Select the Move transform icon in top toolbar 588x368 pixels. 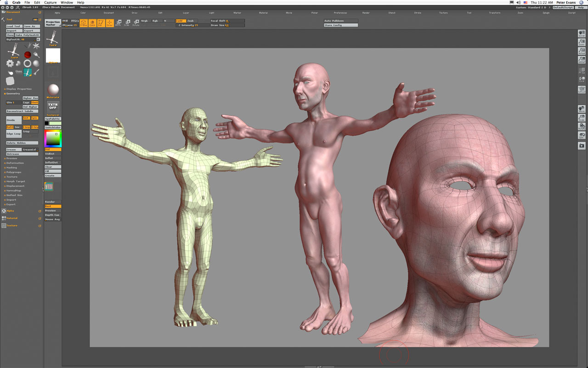click(x=119, y=23)
